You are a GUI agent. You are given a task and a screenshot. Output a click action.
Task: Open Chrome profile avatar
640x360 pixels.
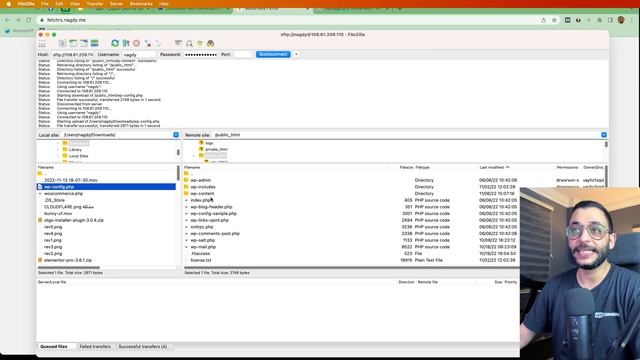(x=621, y=20)
